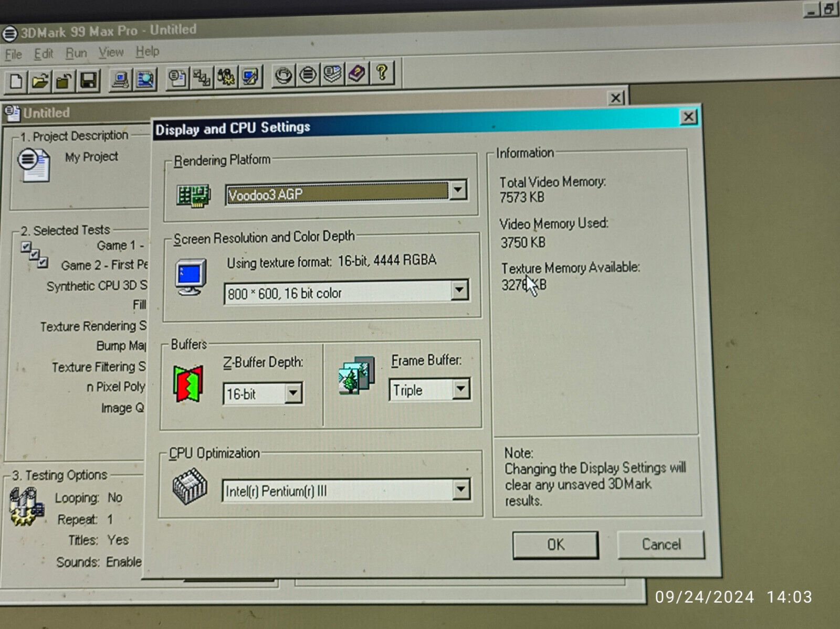Click the My Project document icon

tap(34, 165)
